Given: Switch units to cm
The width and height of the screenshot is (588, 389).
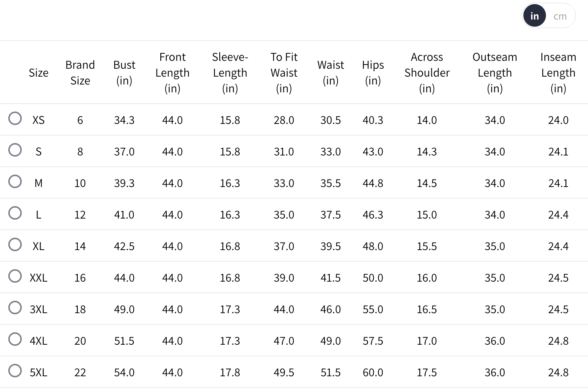Looking at the screenshot, I should click(x=560, y=16).
